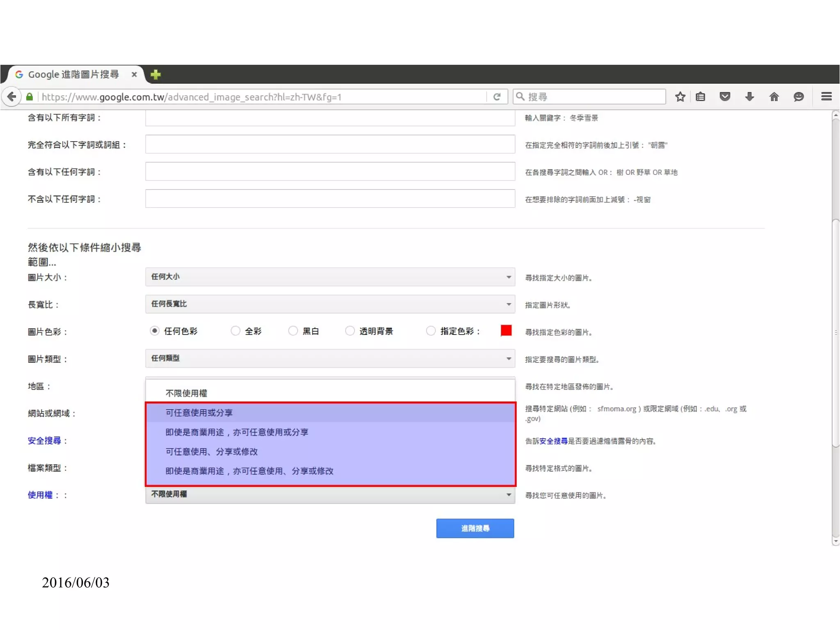Expand the 任何類型 image type dropdown
Image resolution: width=840 pixels, height=630 pixels.
pos(330,358)
